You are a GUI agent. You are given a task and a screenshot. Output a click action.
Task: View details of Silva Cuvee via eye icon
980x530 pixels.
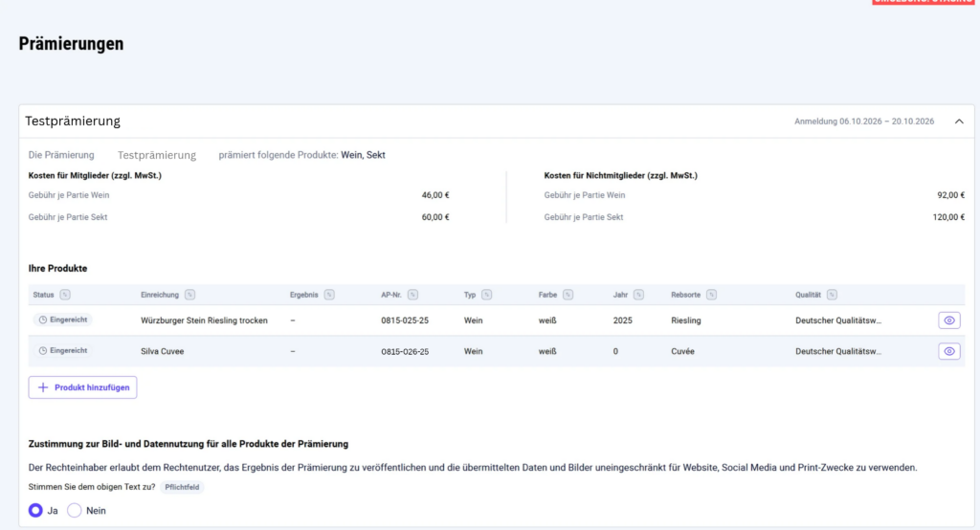coord(948,351)
